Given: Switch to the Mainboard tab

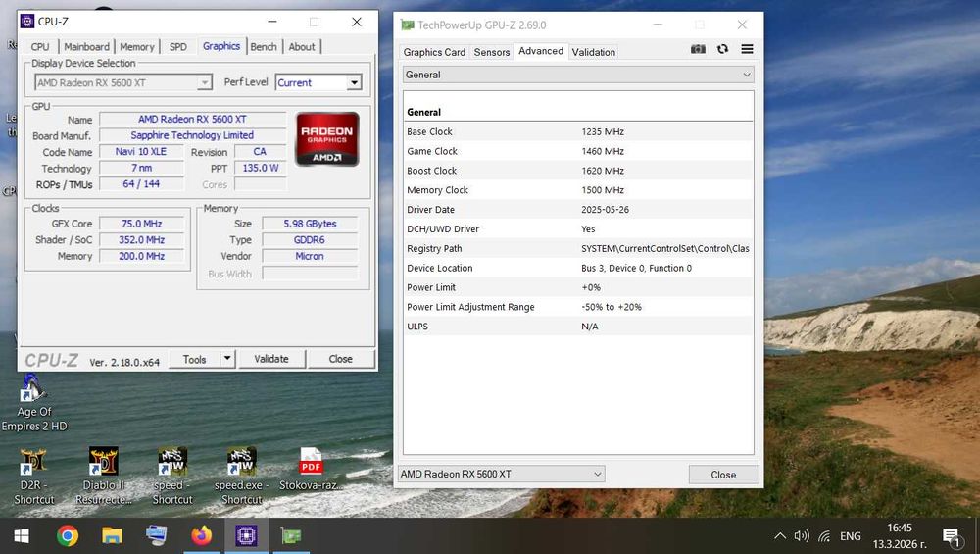Looking at the screenshot, I should click(86, 47).
